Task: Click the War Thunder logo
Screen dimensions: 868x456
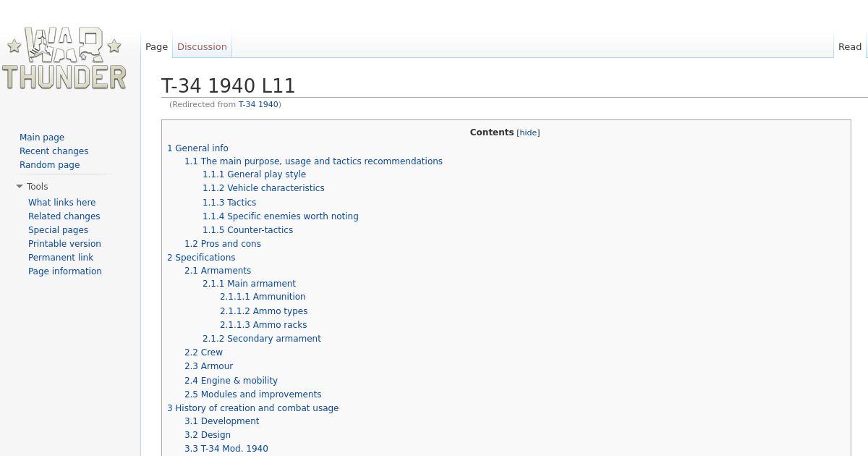Action: click(x=64, y=58)
